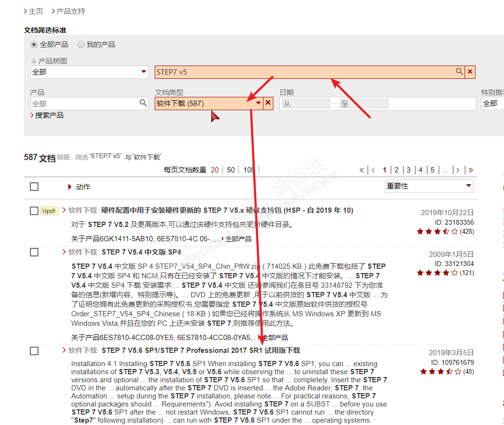This screenshot has width=504, height=425.
Task: Open the 特别推荐 全部 dropdown
Action: pyautogui.click(x=493, y=103)
